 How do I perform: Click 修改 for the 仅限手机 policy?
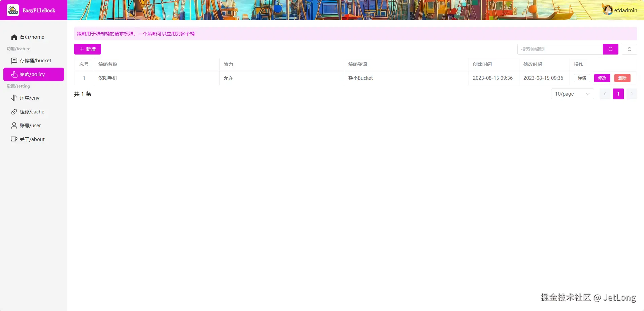[602, 78]
